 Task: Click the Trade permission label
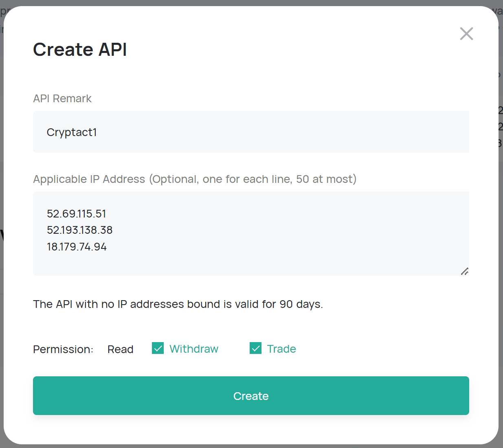point(281,349)
